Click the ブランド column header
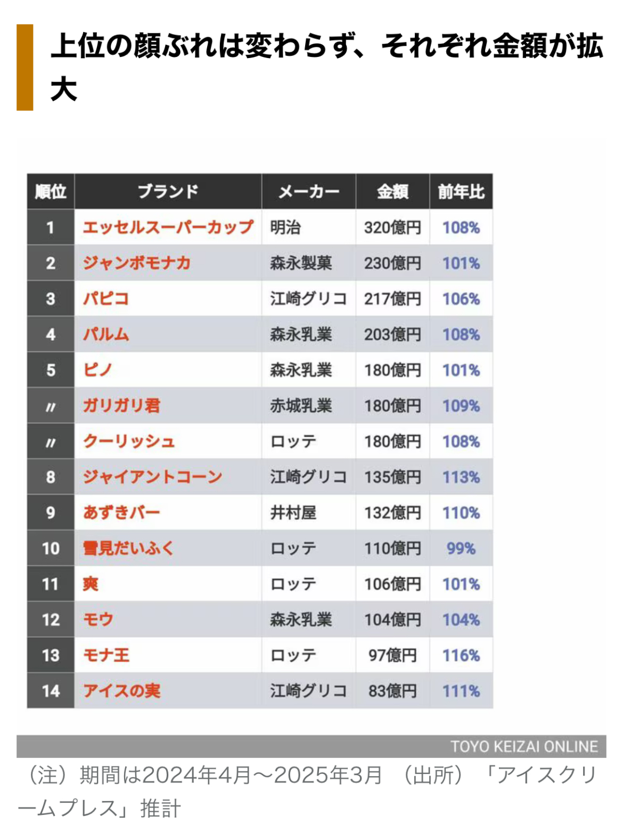 coord(168,191)
